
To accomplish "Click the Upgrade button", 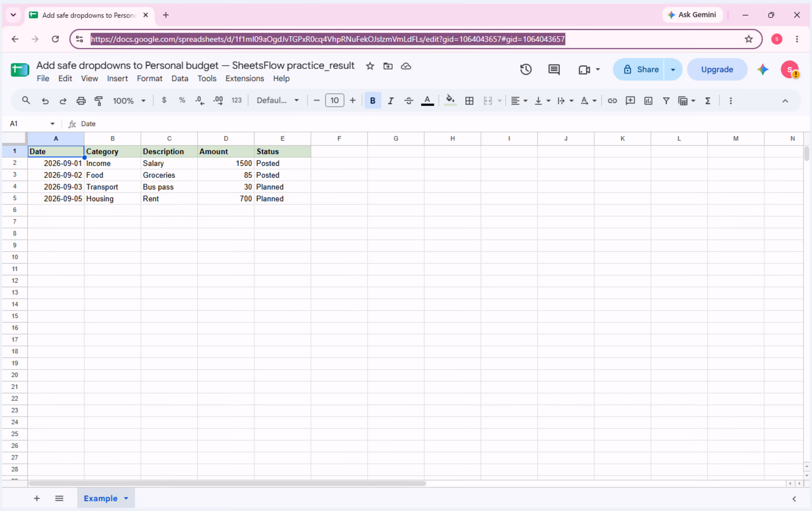I will click(717, 70).
